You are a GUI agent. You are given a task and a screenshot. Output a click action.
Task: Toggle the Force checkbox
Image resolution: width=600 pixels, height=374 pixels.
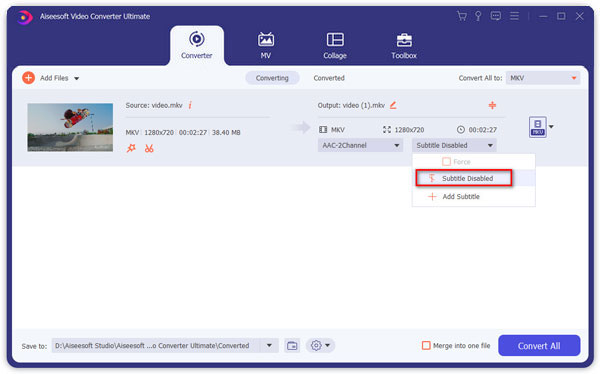click(x=446, y=162)
